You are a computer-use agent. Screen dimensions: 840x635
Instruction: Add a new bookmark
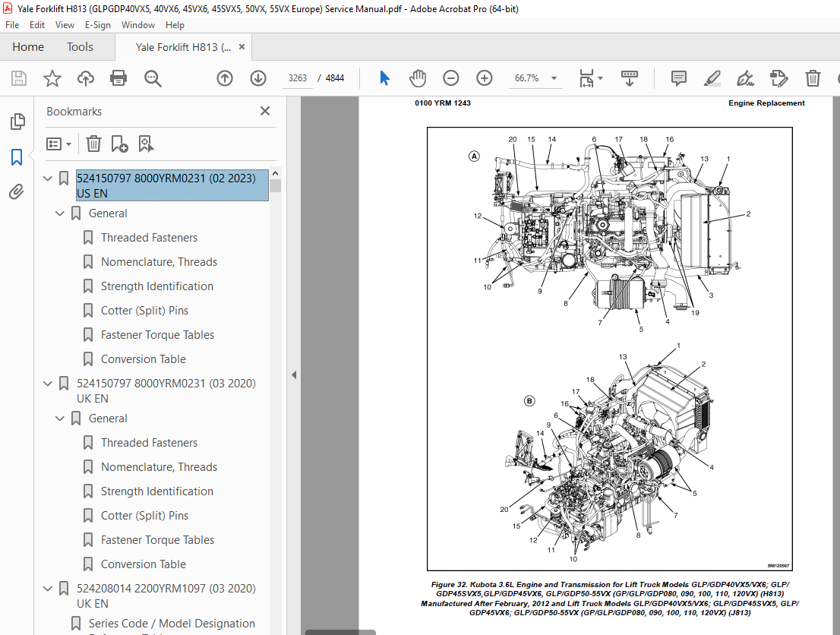coord(119,144)
